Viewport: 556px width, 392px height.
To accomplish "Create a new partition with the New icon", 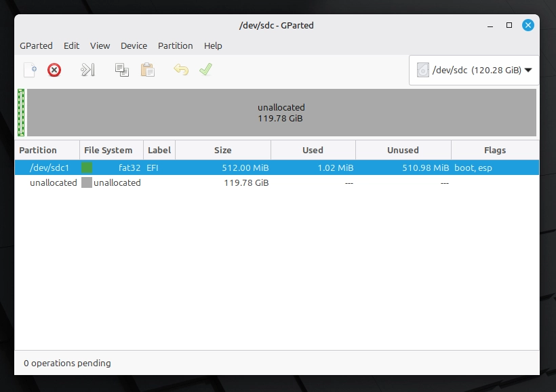I will pos(28,70).
